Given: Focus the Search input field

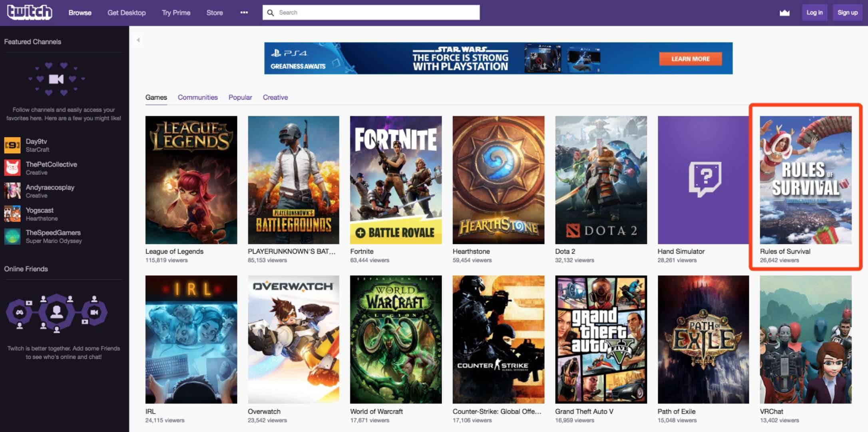Looking at the screenshot, I should pos(376,13).
